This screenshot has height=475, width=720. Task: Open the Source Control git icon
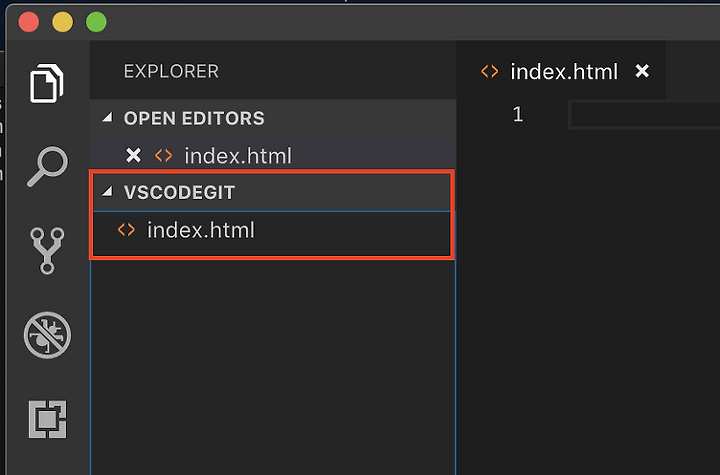pyautogui.click(x=47, y=250)
